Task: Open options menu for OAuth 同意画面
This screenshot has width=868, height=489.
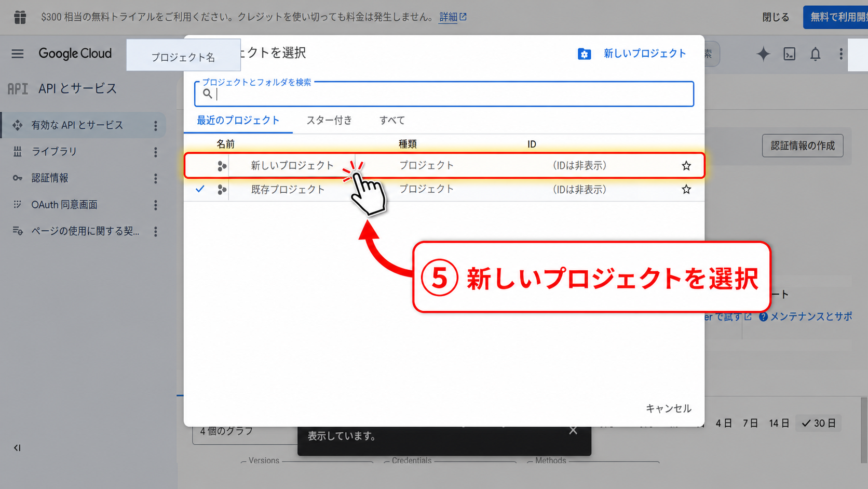Action: click(155, 205)
